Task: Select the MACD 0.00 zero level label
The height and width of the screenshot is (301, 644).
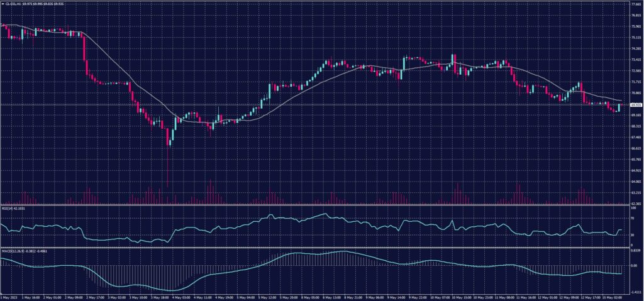Action: click(x=634, y=265)
